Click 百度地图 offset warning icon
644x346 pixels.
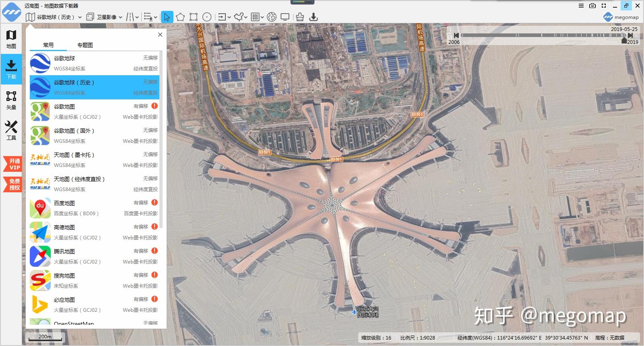coord(155,202)
